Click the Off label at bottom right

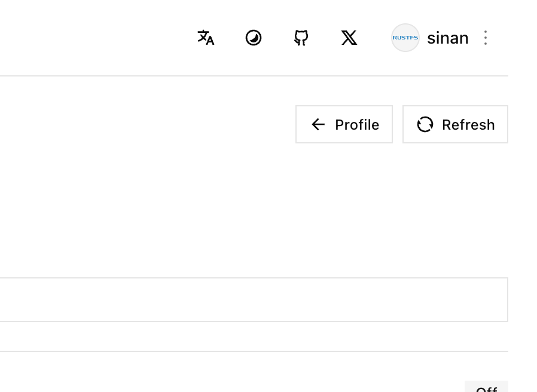pos(486,389)
